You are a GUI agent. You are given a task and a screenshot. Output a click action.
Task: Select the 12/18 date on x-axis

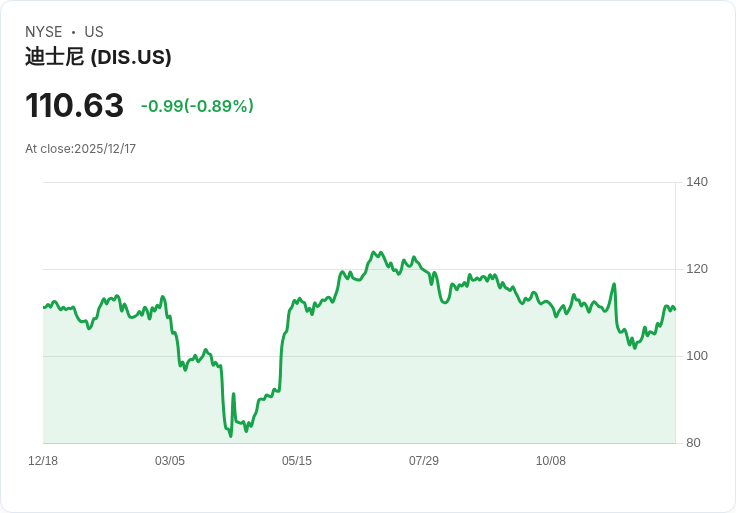(43, 461)
